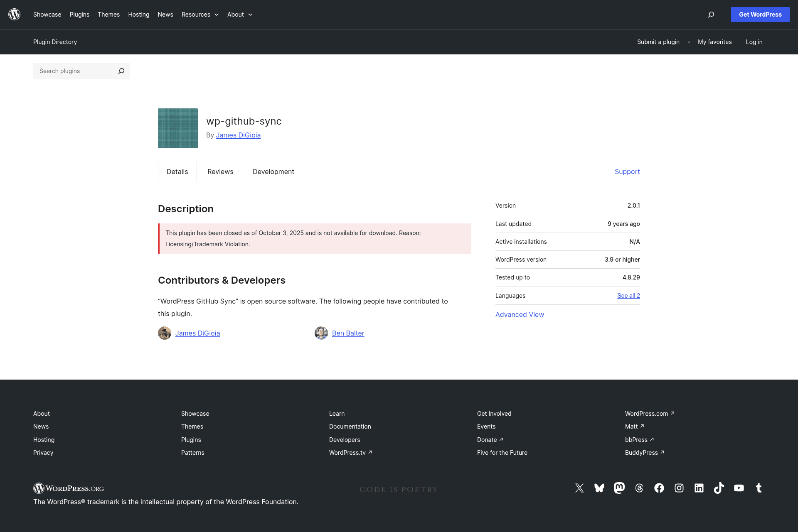Open Themes link in the footer

(x=192, y=427)
